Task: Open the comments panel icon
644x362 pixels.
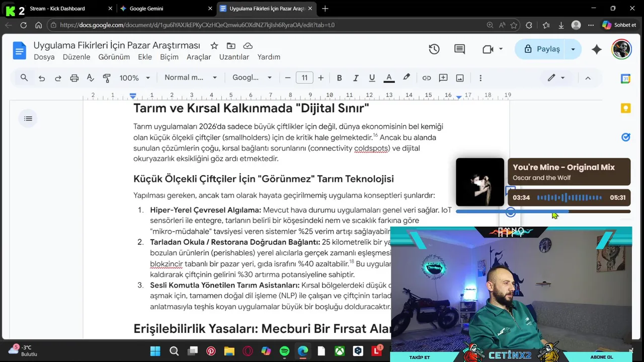Action: (459, 49)
